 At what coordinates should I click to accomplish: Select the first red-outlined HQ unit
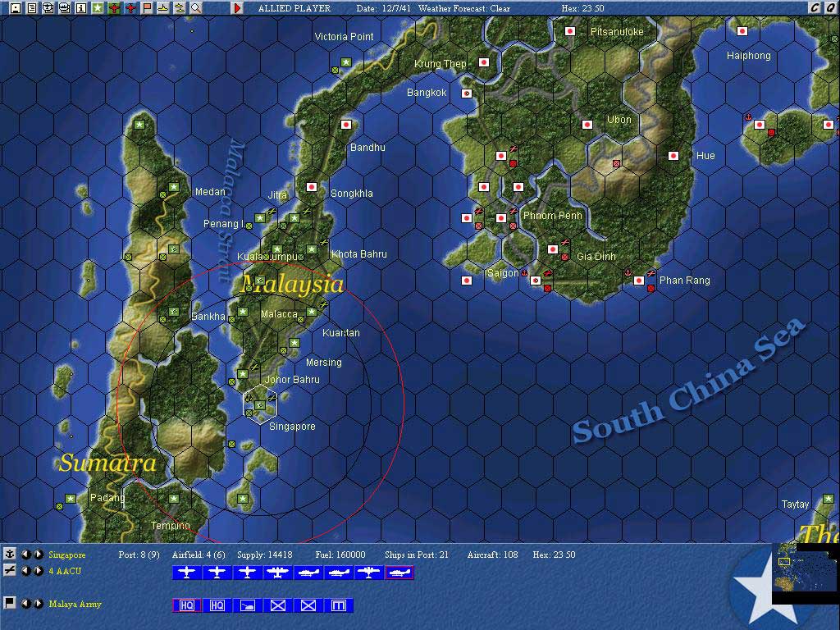pos(186,605)
